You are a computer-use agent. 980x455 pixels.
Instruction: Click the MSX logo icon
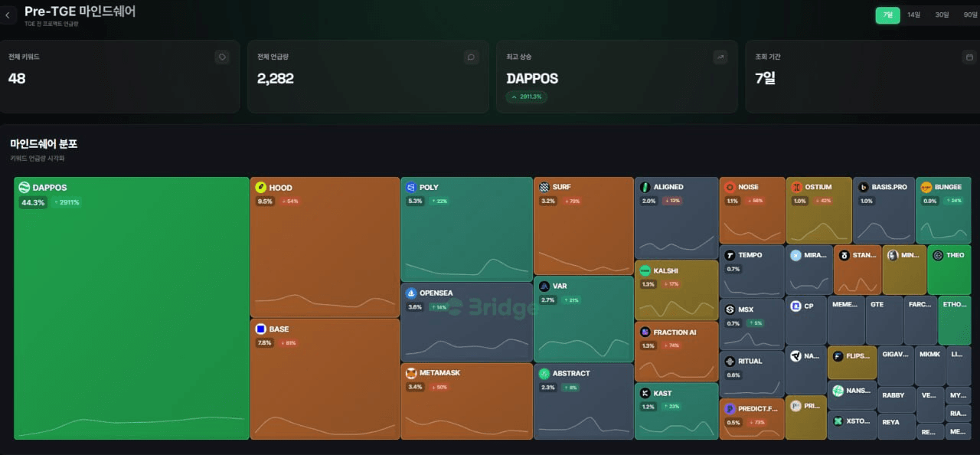tap(730, 310)
